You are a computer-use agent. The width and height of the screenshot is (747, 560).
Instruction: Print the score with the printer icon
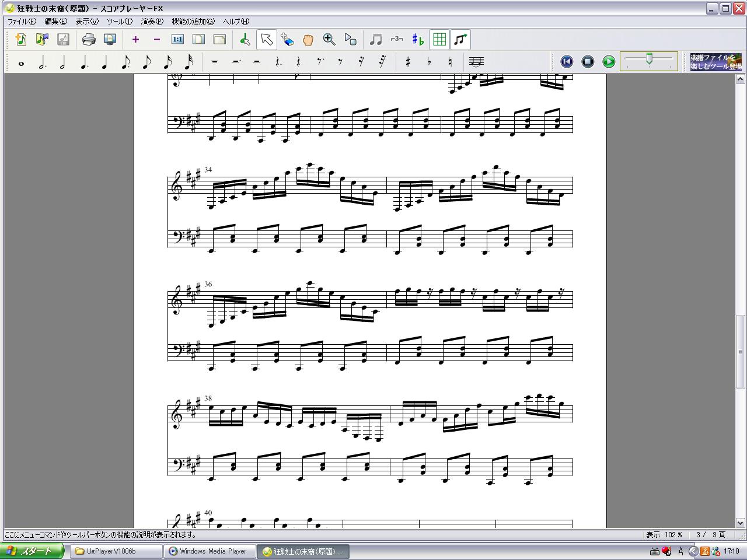click(x=89, y=40)
